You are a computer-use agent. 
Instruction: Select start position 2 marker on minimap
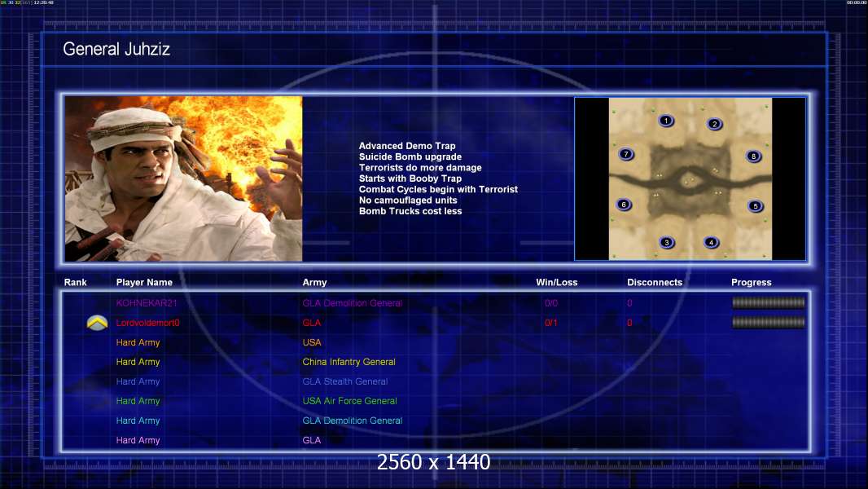pyautogui.click(x=714, y=124)
